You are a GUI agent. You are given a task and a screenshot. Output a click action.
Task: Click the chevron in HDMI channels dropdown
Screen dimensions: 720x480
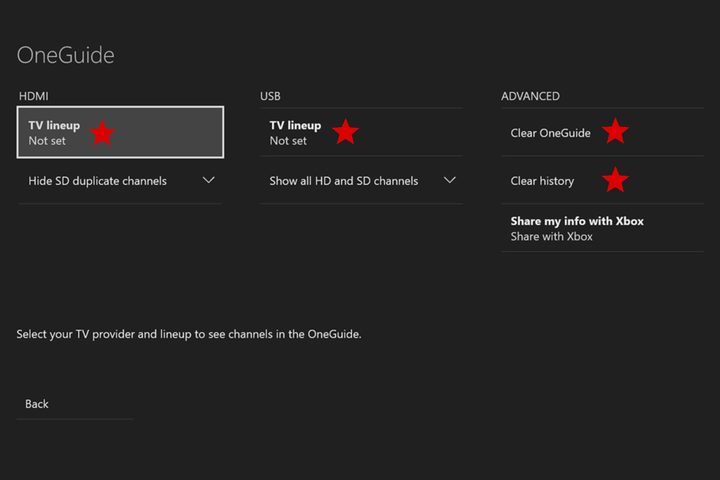pos(208,180)
